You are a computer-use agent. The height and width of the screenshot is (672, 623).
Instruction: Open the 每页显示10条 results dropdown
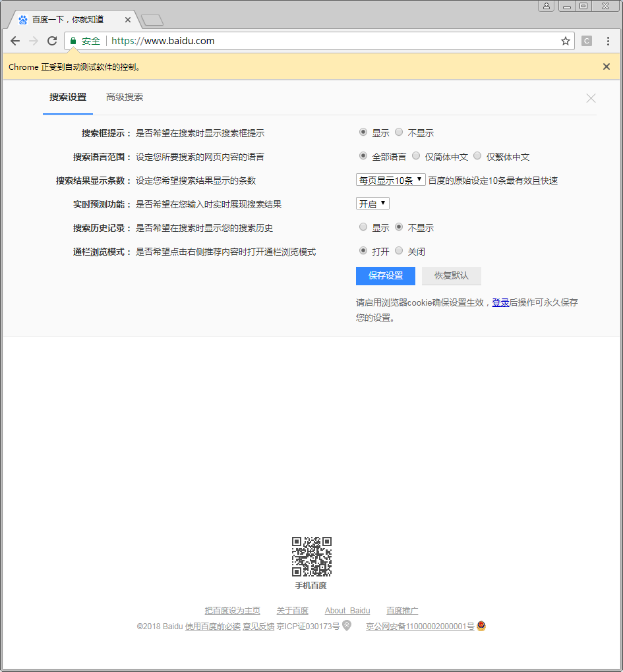[390, 180]
